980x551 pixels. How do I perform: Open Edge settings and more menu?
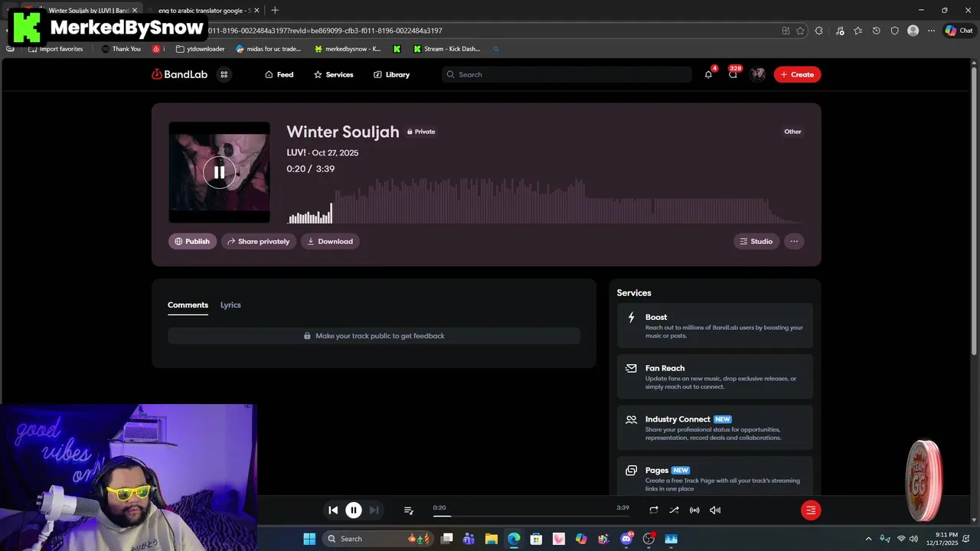pos(931,31)
